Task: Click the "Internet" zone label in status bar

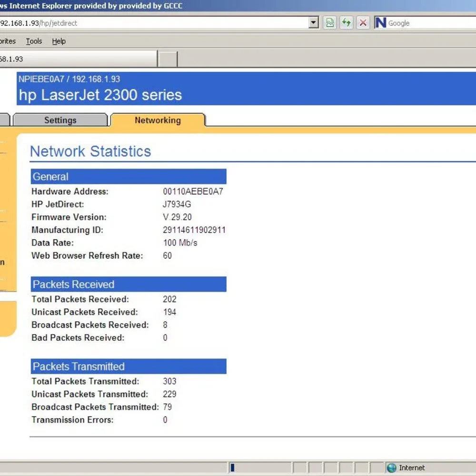Action: [x=412, y=467]
